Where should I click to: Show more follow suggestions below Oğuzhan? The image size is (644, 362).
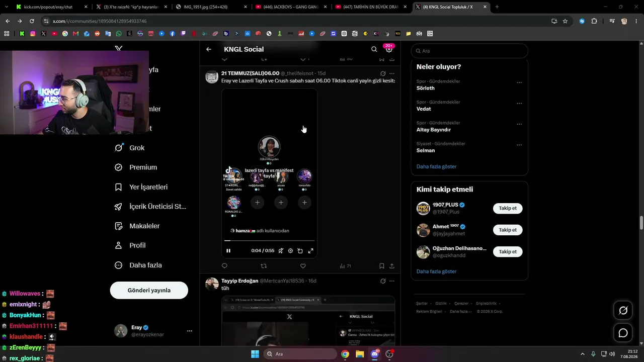click(437, 271)
